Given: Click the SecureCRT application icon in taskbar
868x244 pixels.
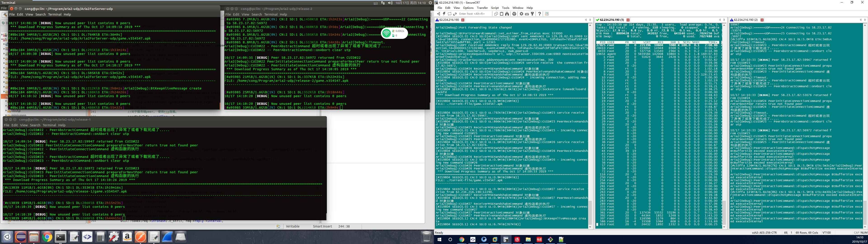Looking at the screenshot, I should tap(504, 239).
